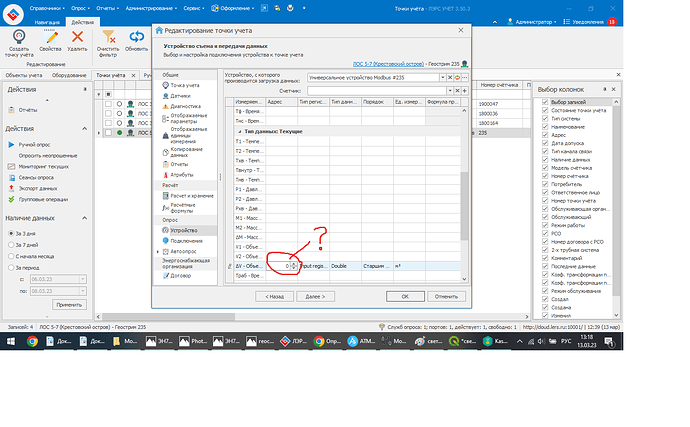690x427 pixels.
Task: Click Экспорт данных in the Actions panel
Action: point(37,188)
